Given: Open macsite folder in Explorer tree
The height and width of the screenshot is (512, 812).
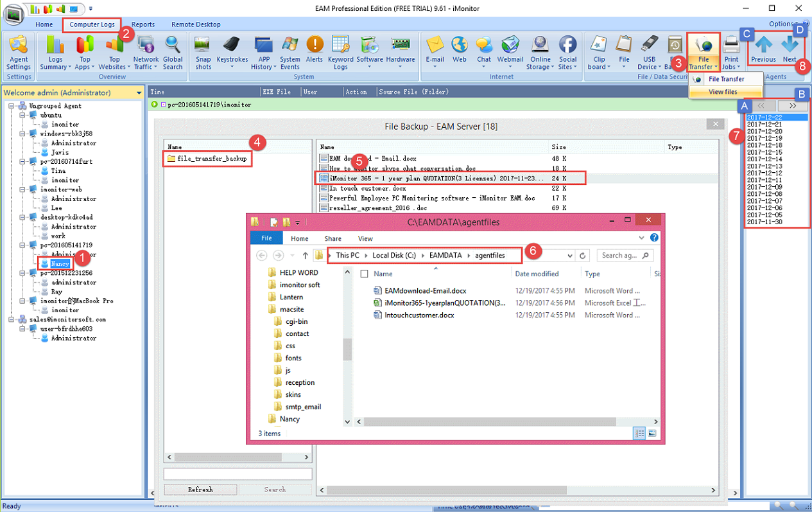Looking at the screenshot, I should pyautogui.click(x=290, y=309).
